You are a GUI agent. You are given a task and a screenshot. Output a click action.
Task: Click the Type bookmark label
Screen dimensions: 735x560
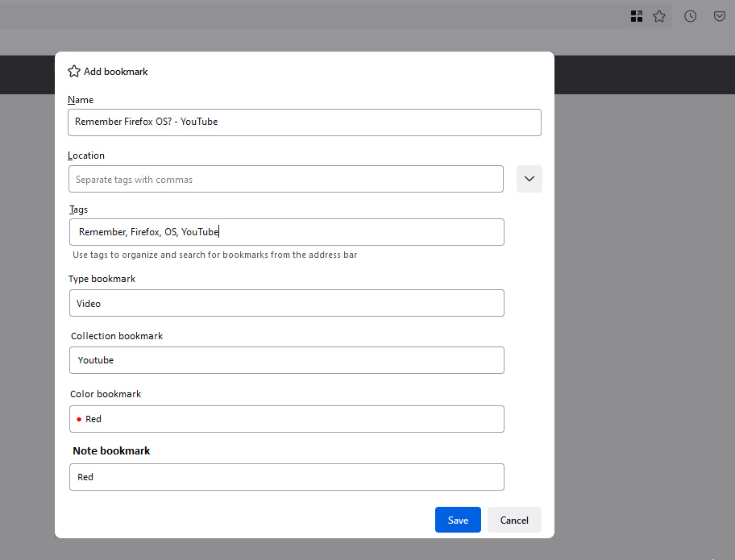102,279
